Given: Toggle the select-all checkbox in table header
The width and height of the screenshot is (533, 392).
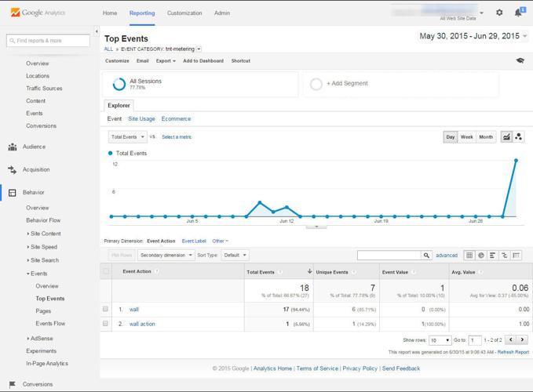Looking at the screenshot, I should pyautogui.click(x=106, y=271).
